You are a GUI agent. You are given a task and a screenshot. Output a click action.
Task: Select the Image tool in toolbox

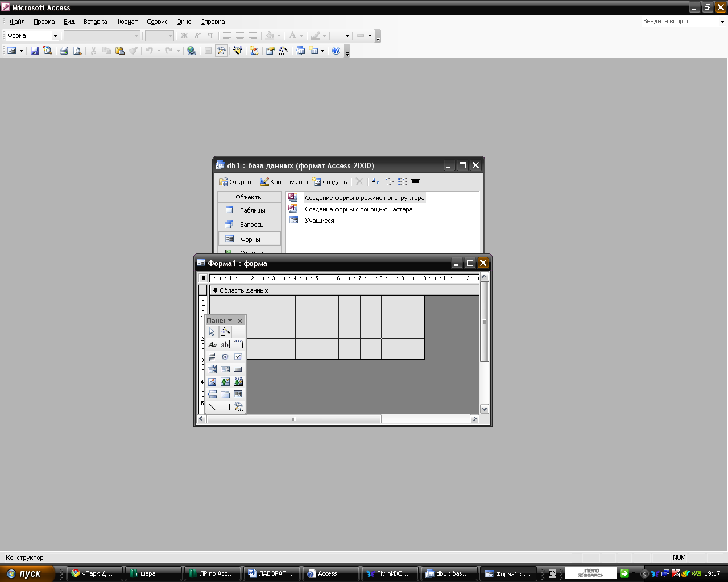(212, 382)
